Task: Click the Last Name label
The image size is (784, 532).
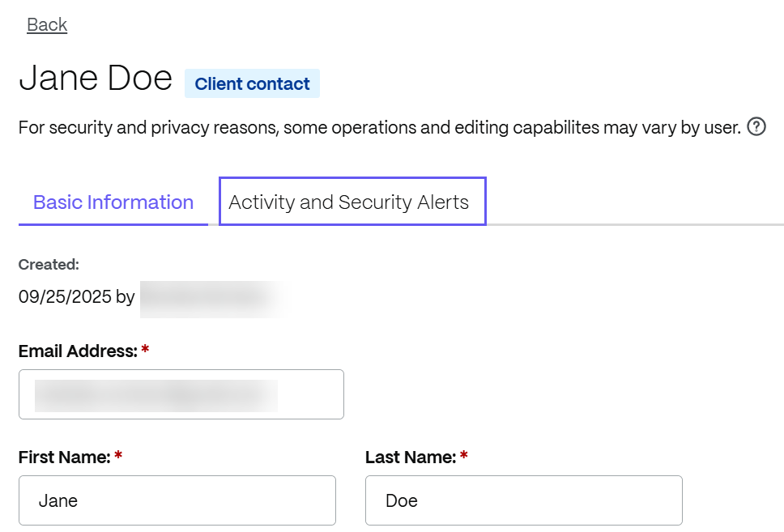Action: click(410, 458)
